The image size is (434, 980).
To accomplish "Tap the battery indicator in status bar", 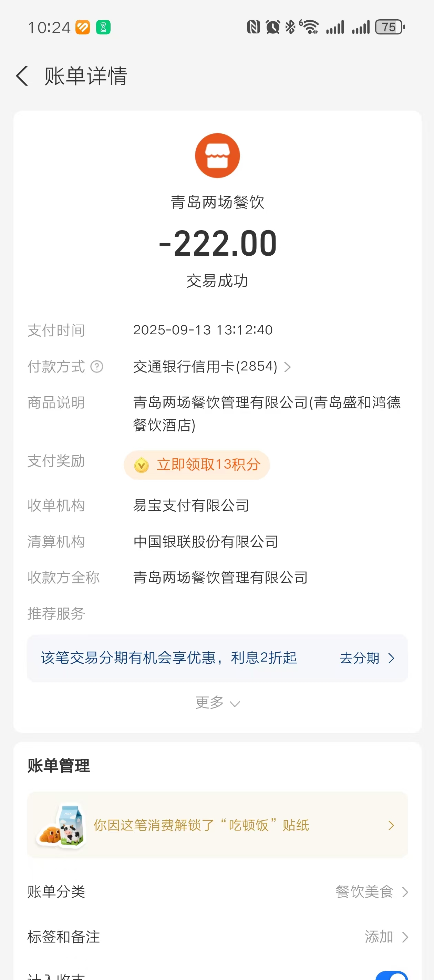I will 390,27.
